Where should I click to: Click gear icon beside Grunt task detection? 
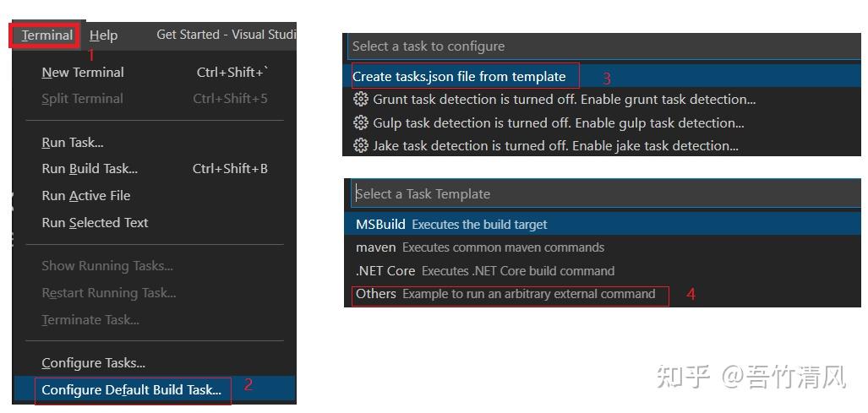(361, 100)
